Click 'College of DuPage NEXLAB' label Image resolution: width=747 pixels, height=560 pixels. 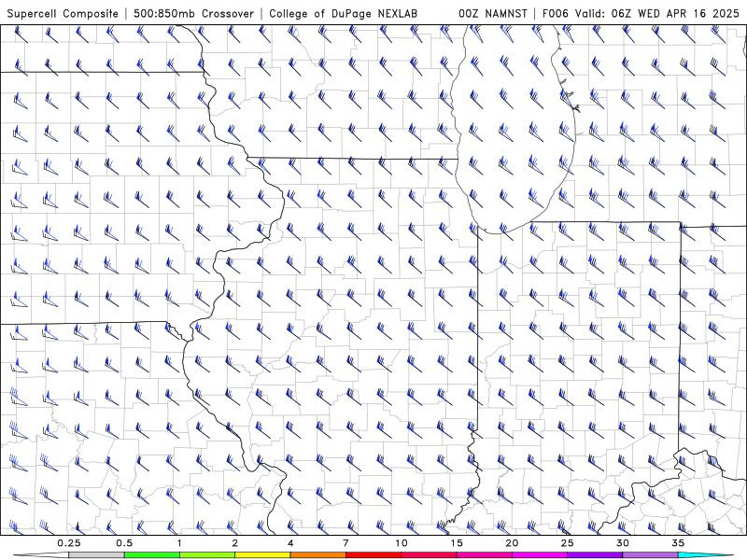343,13
